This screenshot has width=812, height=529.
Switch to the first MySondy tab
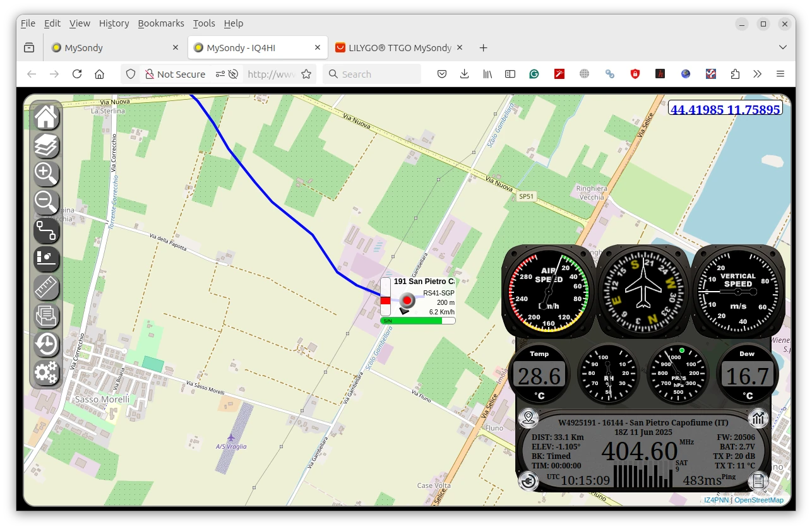(116, 48)
